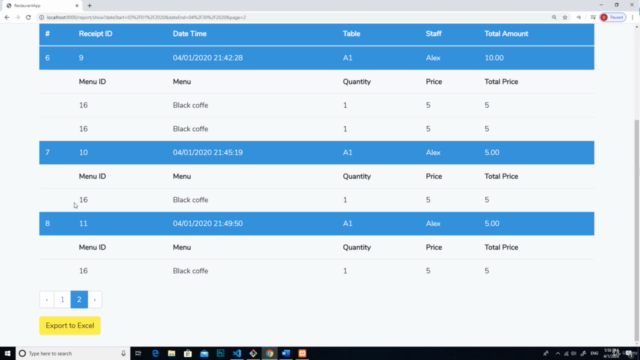Open the Windows Start menu
The height and width of the screenshot is (360, 640).
tap(7, 353)
